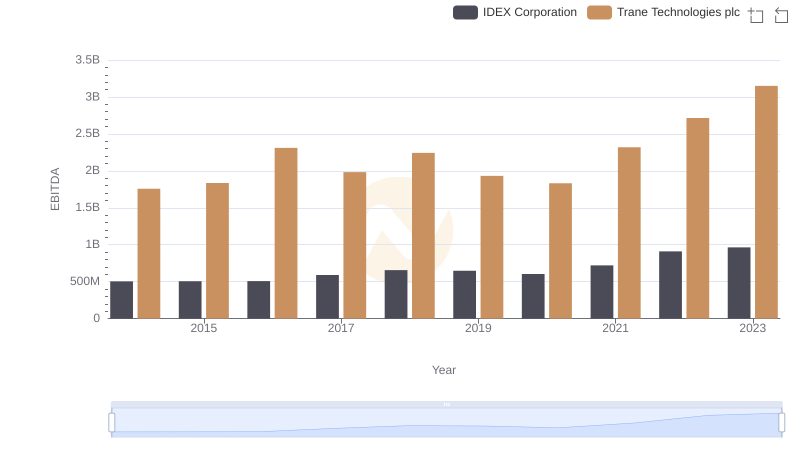Click the 500M y-axis label
Viewport: 800px width, 461px height.
coord(85,281)
